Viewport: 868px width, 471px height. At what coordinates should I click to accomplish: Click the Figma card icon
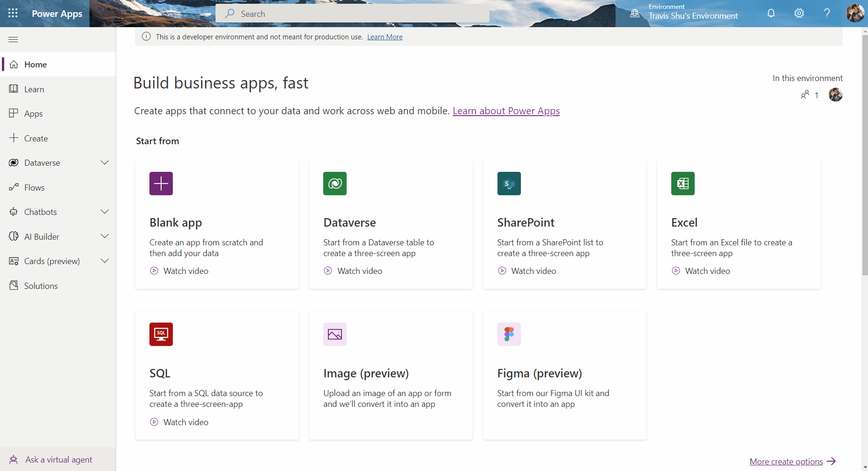pos(509,334)
